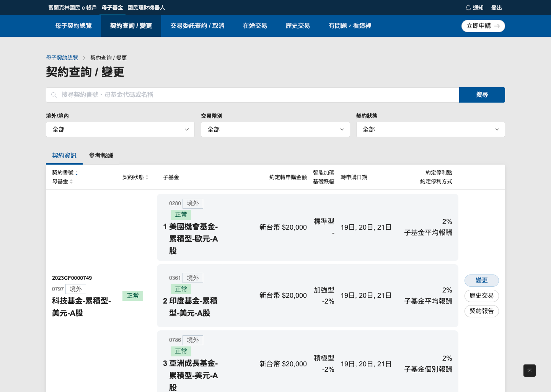551x392 pixels.
Task: Click the search magnifier icon
Action: 54,95
